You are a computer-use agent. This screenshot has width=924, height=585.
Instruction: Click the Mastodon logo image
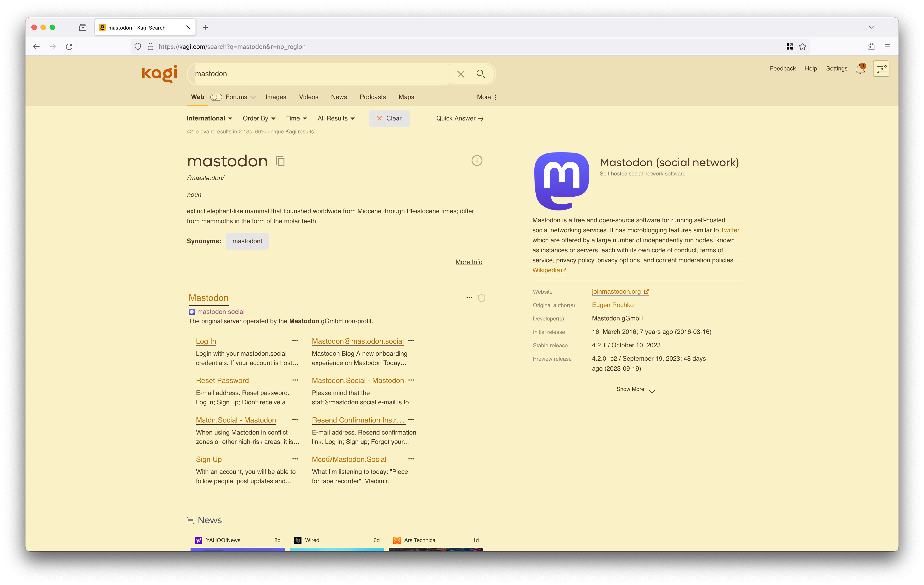(561, 181)
